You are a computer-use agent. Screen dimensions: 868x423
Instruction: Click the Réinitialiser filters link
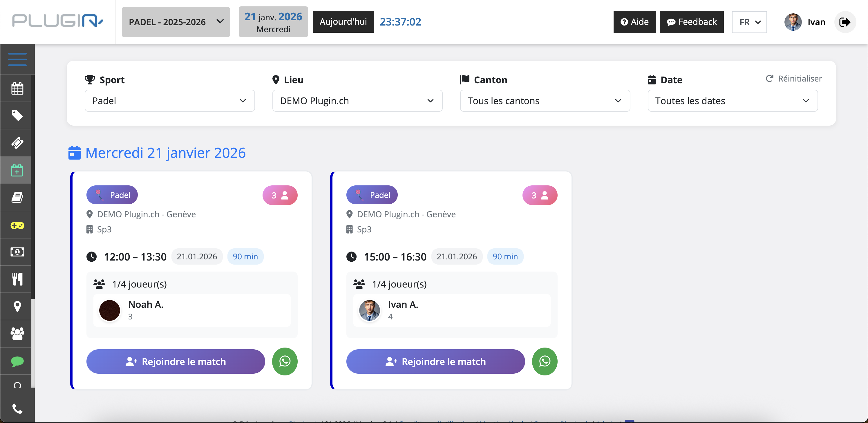point(793,79)
